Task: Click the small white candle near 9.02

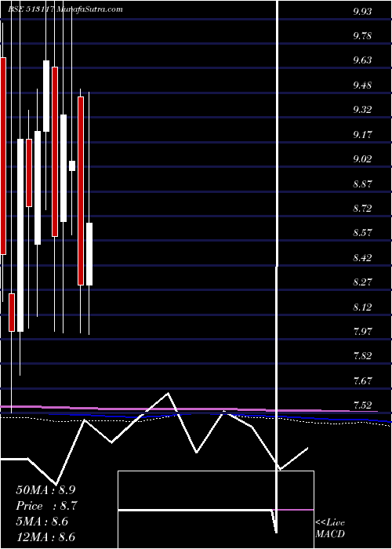Action: tap(72, 165)
